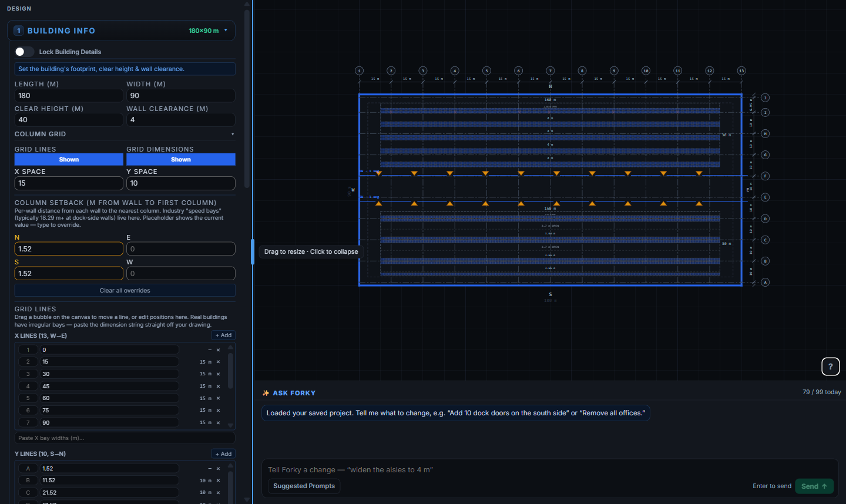Click the footprint hint text banner
This screenshot has height=504, width=846.
(x=125, y=69)
